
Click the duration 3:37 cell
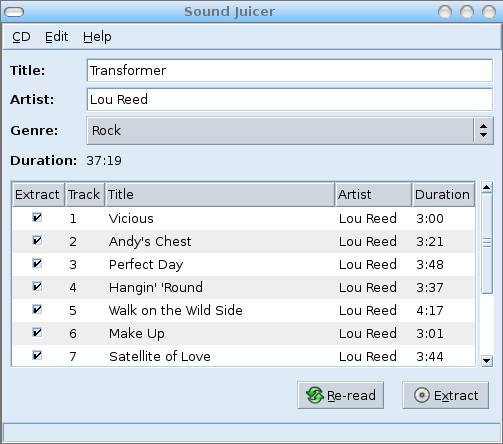click(x=430, y=288)
